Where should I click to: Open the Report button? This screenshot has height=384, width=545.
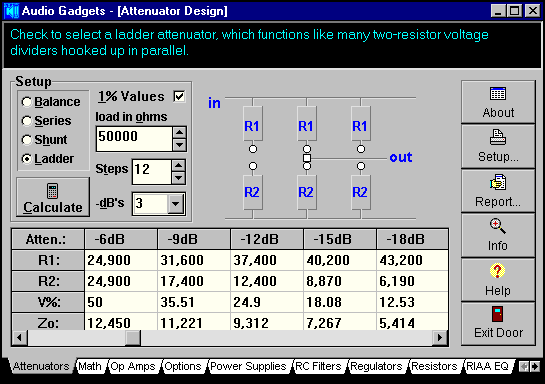click(x=498, y=191)
